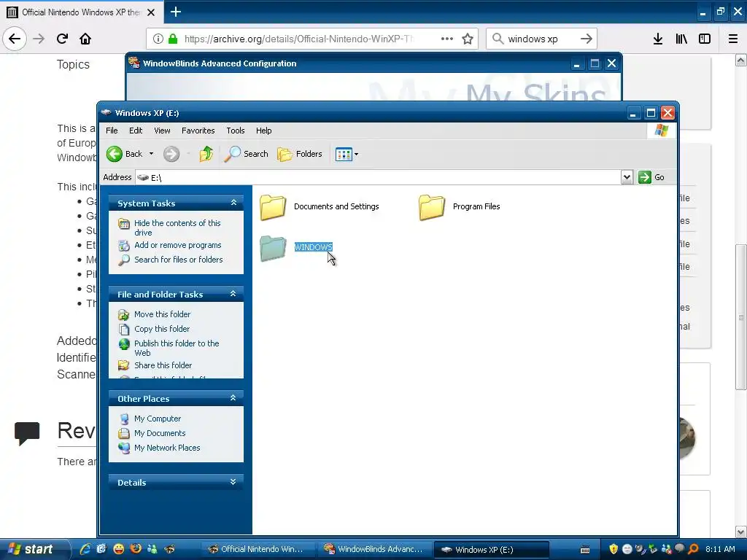Submit search with the arrow in search box

point(587,39)
